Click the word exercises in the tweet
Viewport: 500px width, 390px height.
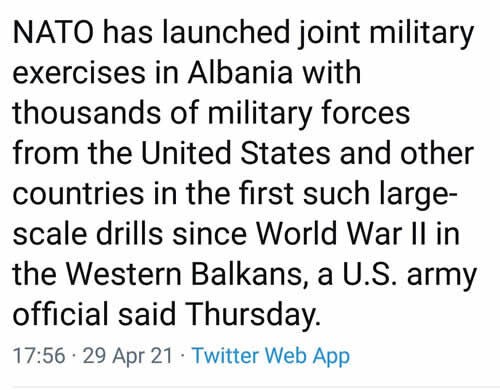click(x=79, y=73)
